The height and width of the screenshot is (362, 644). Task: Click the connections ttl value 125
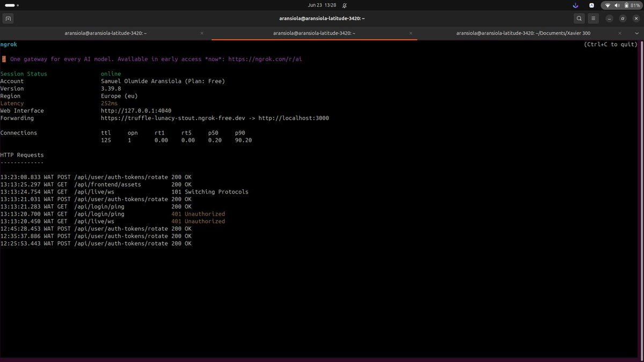click(106, 141)
